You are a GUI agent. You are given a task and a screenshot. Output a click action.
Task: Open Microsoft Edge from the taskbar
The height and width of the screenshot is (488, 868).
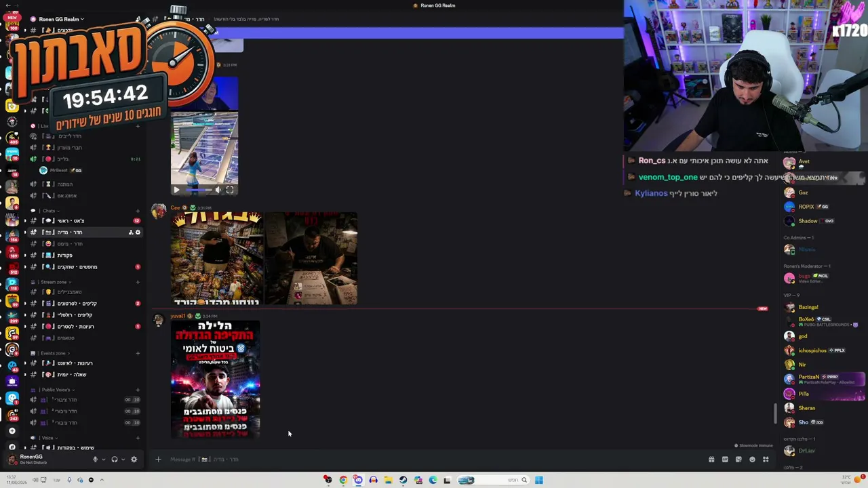[x=433, y=481]
